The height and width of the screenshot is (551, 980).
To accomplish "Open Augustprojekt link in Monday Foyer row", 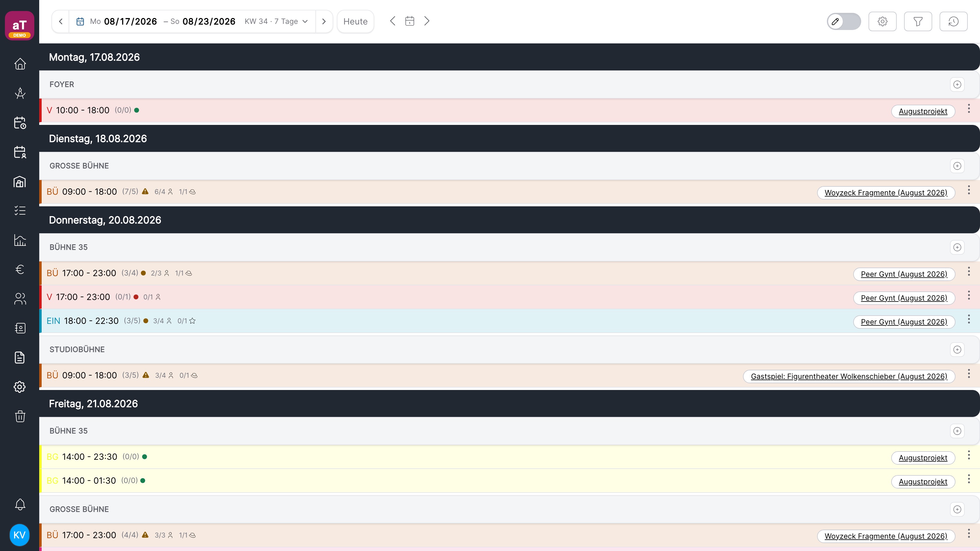I will [x=923, y=111].
